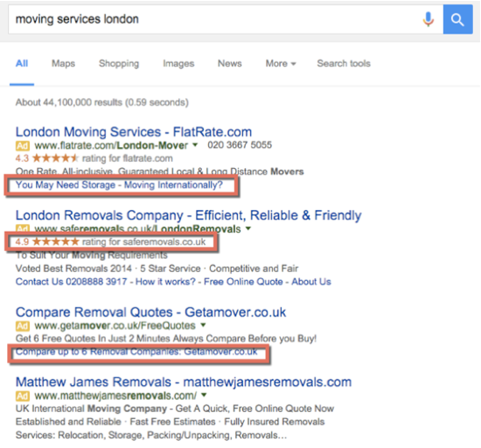
Task: Switch to the Maps tab
Action: [63, 64]
